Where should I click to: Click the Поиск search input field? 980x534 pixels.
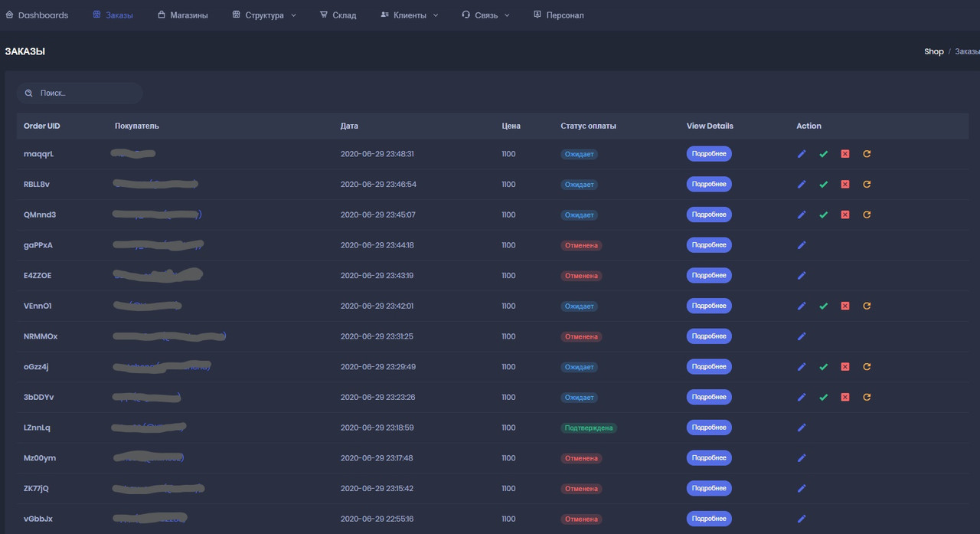(80, 93)
